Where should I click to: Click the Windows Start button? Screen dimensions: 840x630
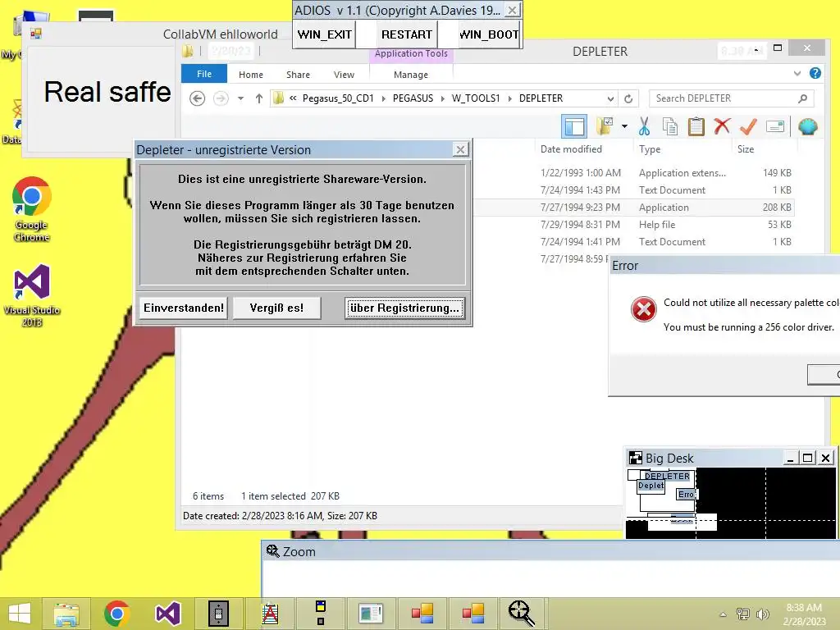point(20,614)
